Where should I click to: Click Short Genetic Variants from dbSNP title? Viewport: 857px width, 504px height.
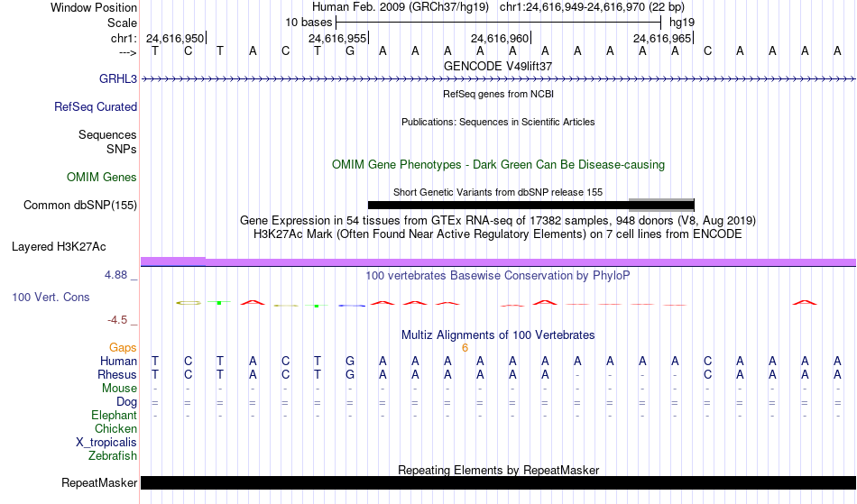click(498, 192)
